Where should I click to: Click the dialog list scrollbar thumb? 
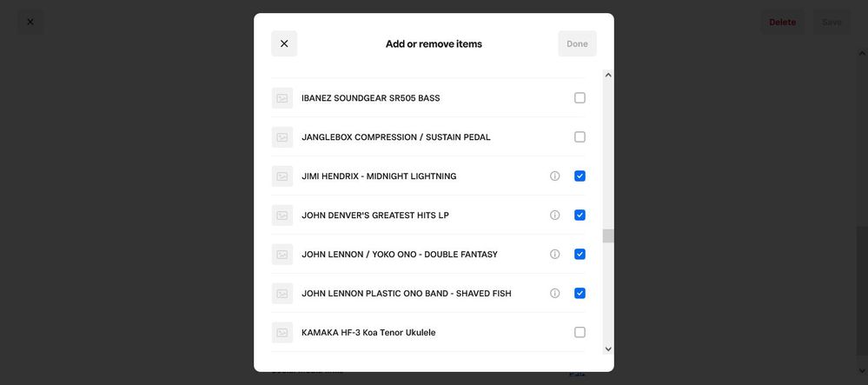608,236
